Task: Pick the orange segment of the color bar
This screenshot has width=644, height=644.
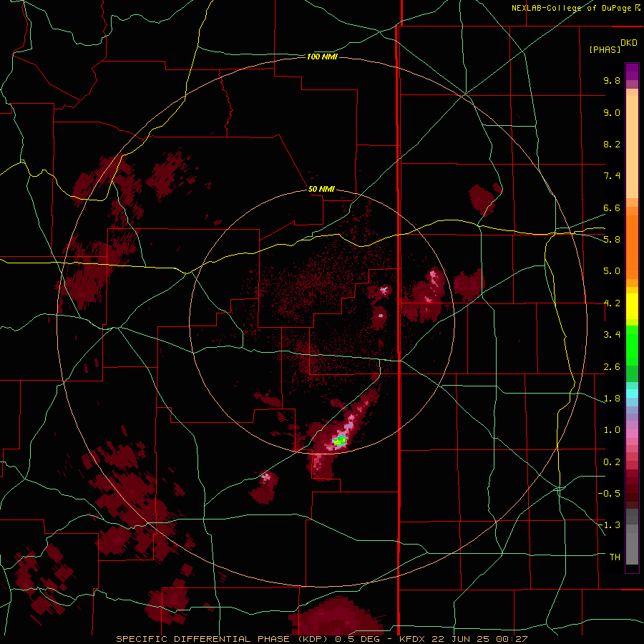Action: click(x=632, y=246)
